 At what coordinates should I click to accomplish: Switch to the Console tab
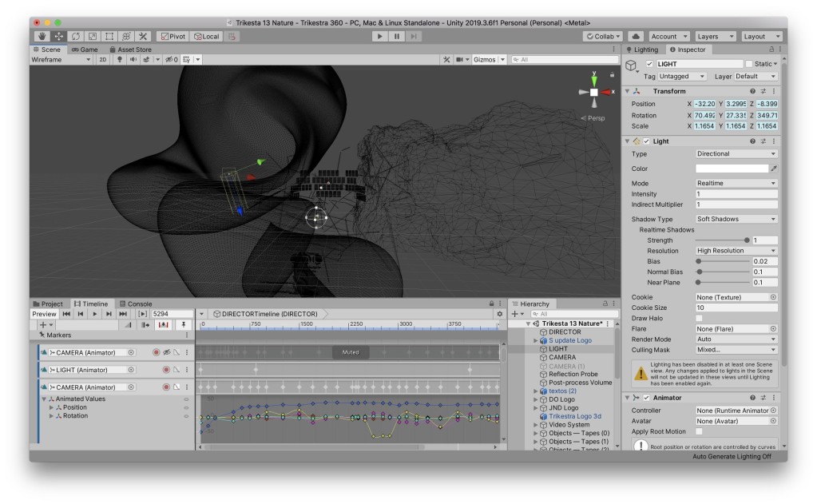(135, 304)
